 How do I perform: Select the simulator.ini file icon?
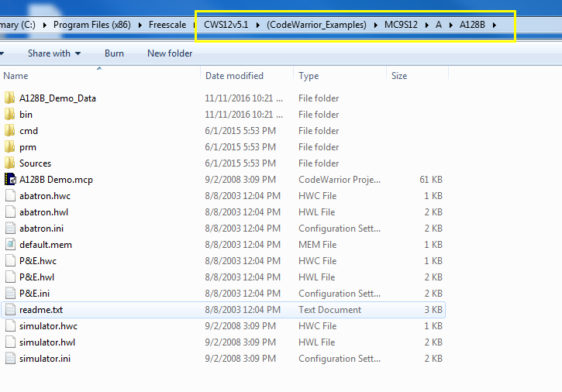[x=10, y=359]
